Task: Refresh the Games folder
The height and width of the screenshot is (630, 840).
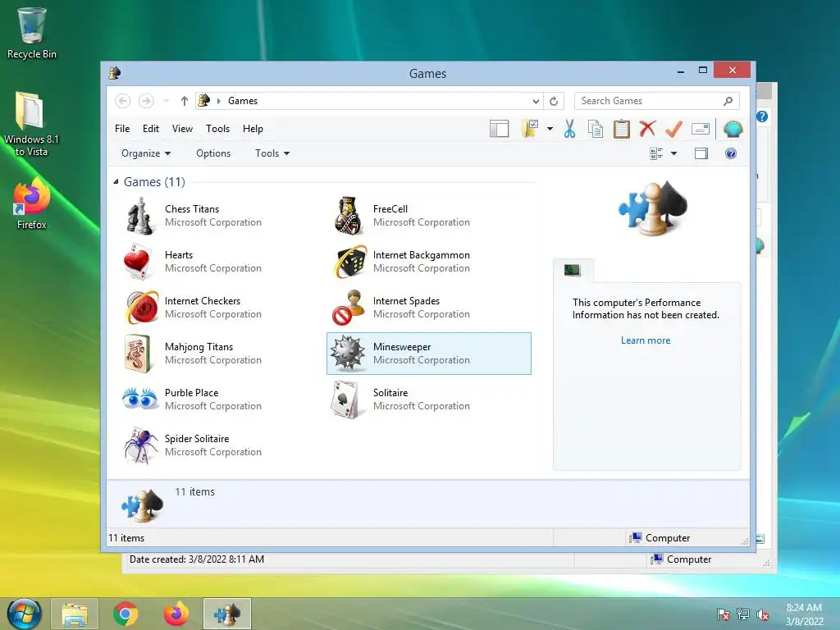Action: (554, 101)
